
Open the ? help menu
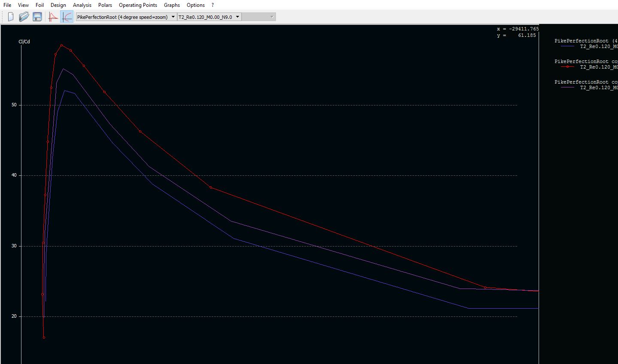pos(212,5)
